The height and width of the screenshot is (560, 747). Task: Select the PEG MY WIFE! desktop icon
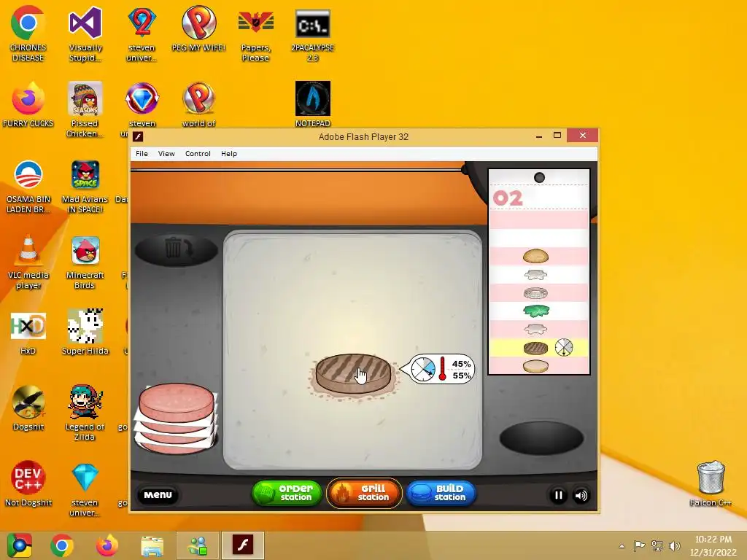(x=198, y=28)
